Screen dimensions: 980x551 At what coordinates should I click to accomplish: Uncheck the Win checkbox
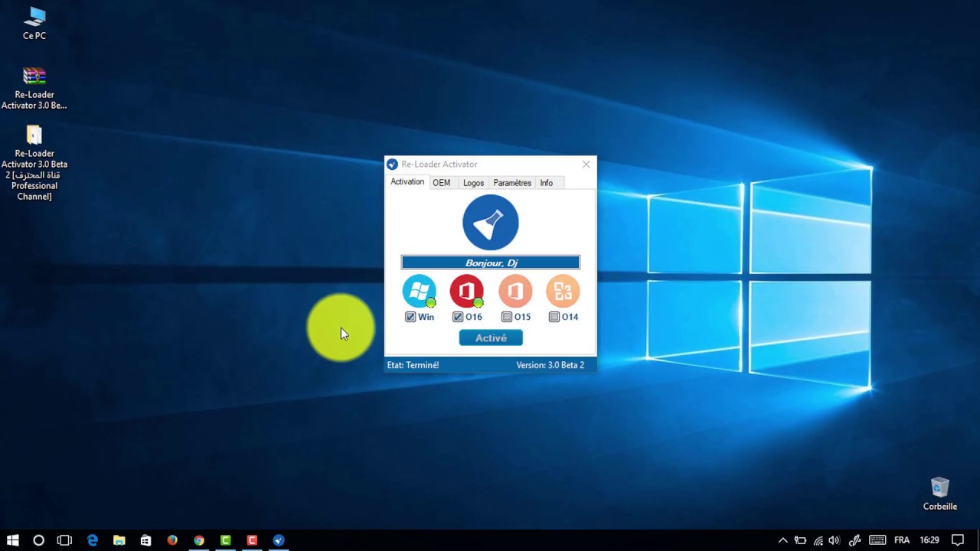click(410, 317)
